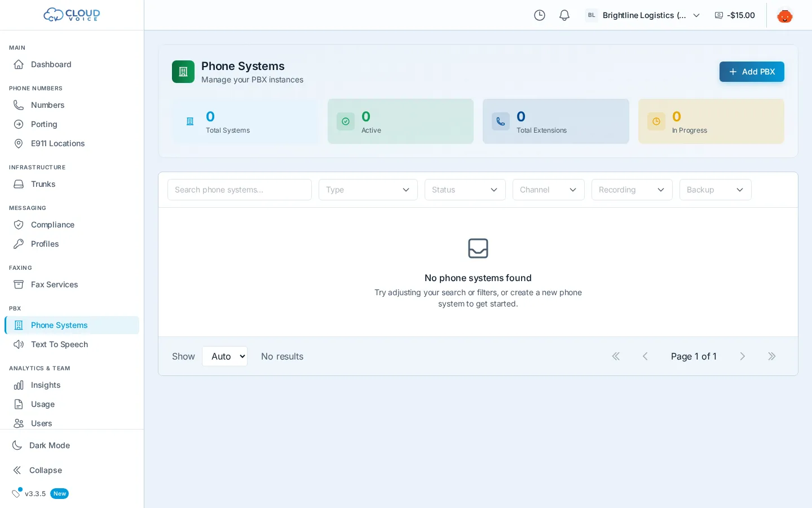The height and width of the screenshot is (508, 812).
Task: Click the "Page 1 of 1" text
Action: coord(694,356)
